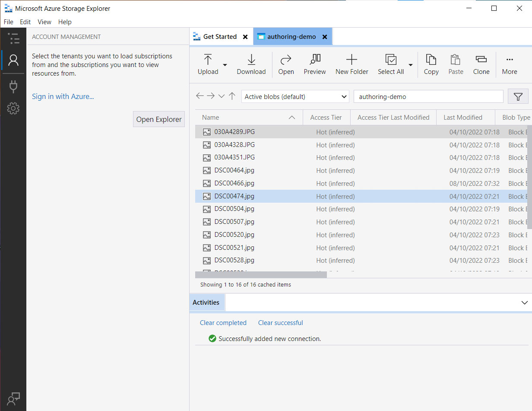532x411 pixels.
Task: Click the Clear successful link
Action: pos(281,323)
